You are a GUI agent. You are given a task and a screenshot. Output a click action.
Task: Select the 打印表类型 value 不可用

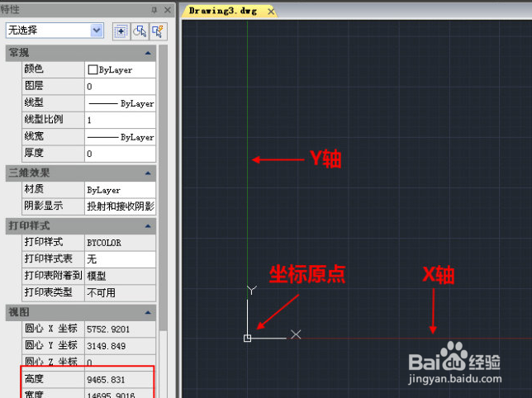pyautogui.click(x=120, y=292)
